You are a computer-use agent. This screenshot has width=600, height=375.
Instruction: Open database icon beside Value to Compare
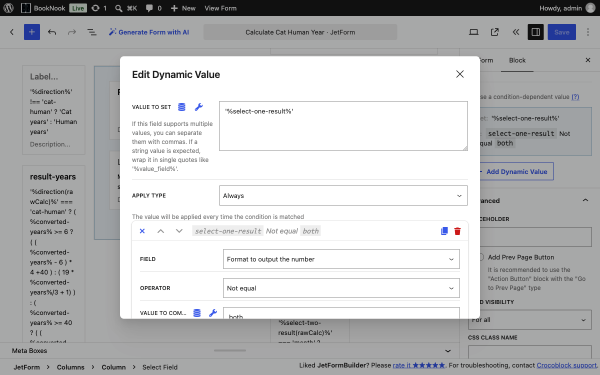(197, 313)
